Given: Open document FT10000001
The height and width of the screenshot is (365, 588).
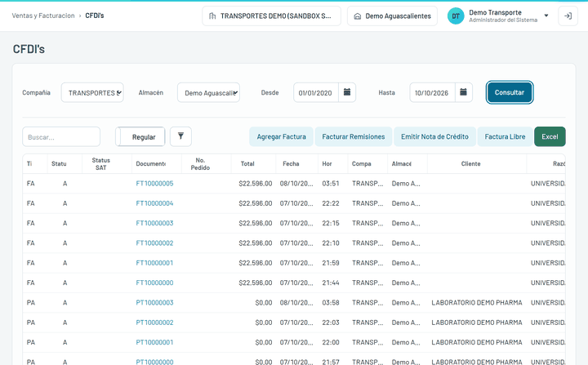Looking at the screenshot, I should point(154,263).
